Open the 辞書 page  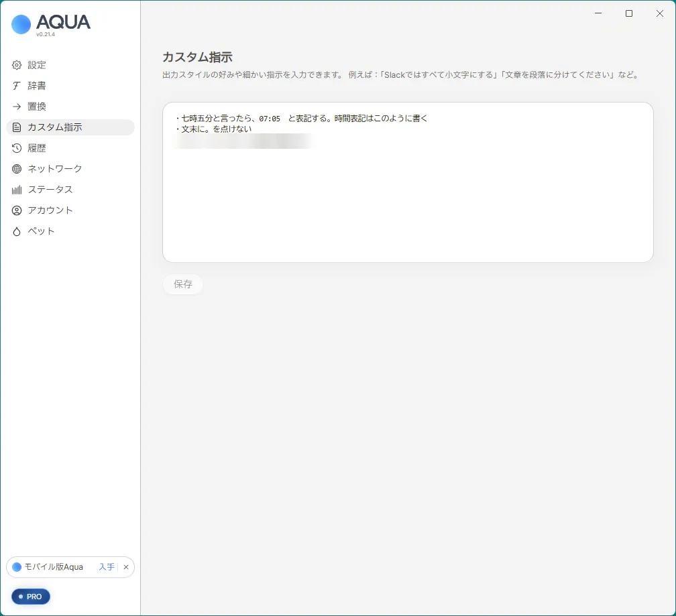70,86
